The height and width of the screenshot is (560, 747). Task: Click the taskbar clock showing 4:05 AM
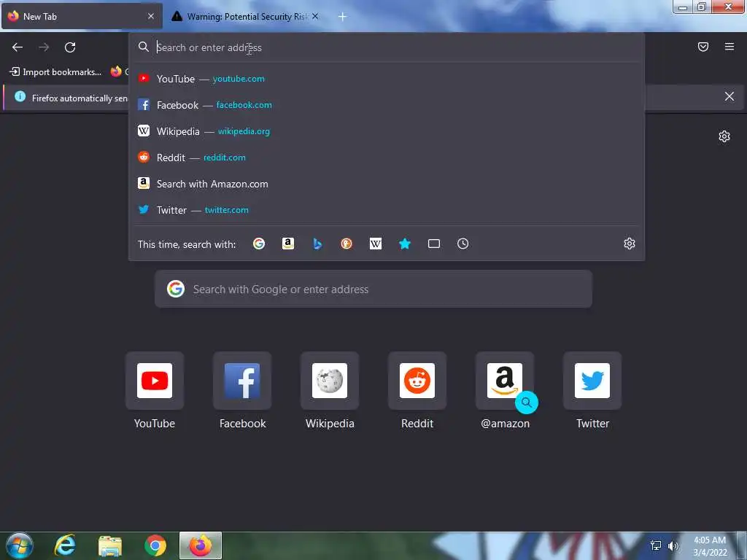point(710,546)
